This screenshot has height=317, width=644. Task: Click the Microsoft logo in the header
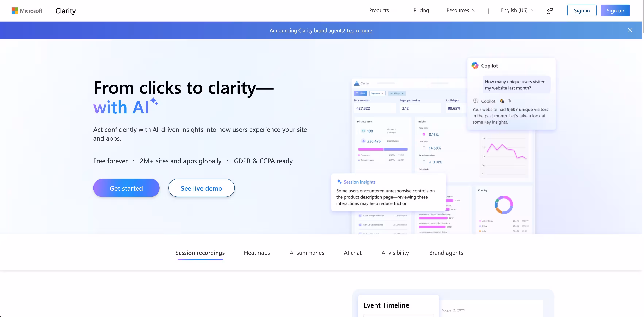pyautogui.click(x=27, y=11)
